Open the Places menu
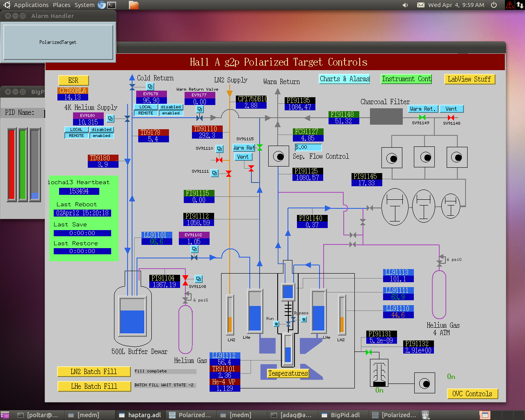 (62, 5)
